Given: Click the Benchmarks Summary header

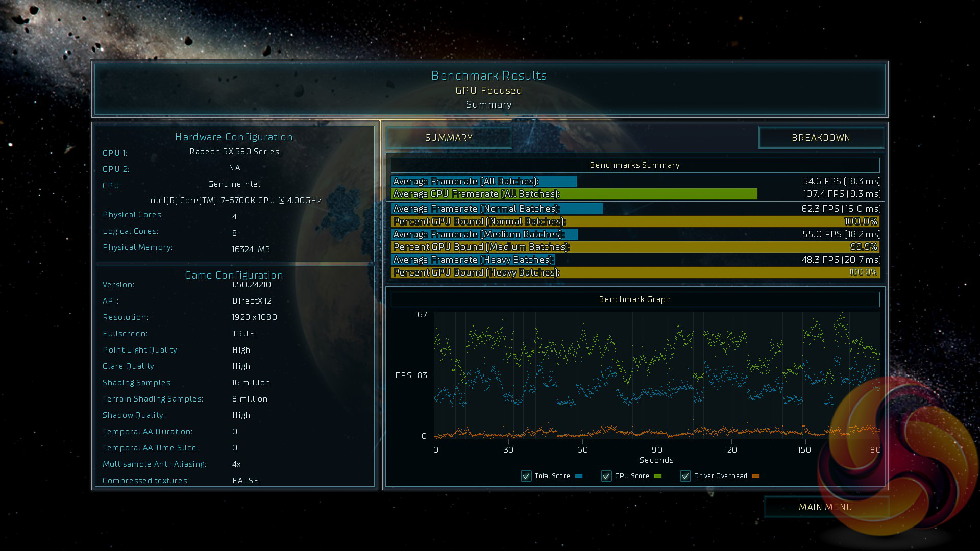Looking at the screenshot, I should coord(635,165).
